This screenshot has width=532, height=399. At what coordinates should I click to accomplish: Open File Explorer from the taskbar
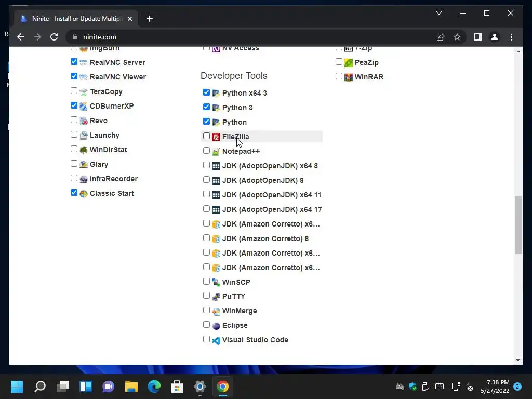(131, 387)
